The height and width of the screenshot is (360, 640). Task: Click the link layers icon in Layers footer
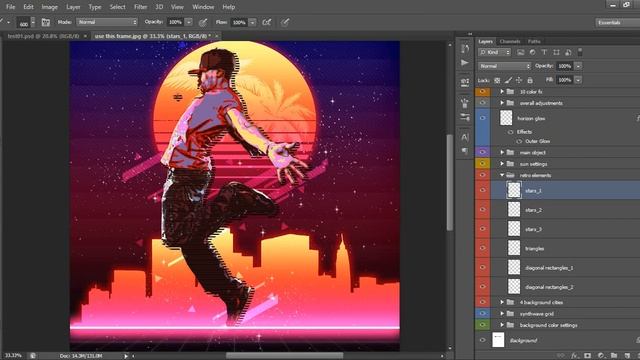tap(562, 356)
